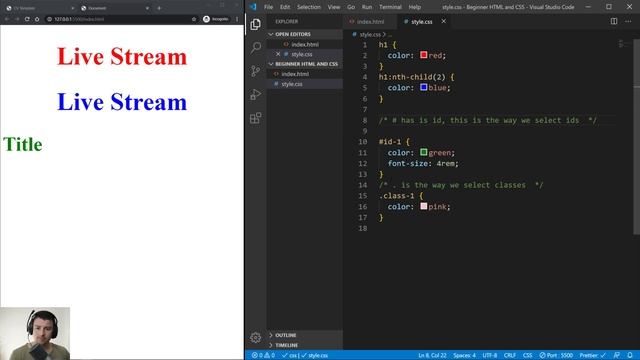The height and width of the screenshot is (360, 640).
Task: Open the Source Control view
Action: [x=256, y=71]
